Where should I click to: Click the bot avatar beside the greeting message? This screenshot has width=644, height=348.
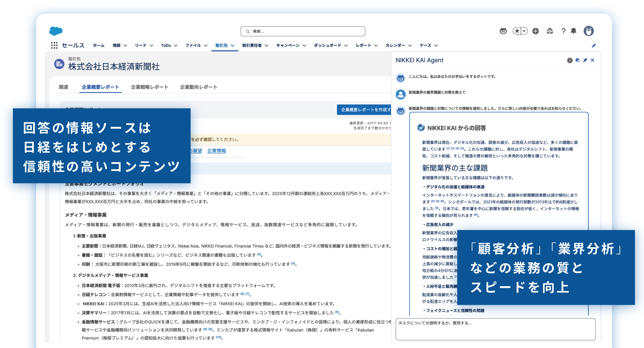[x=401, y=78]
